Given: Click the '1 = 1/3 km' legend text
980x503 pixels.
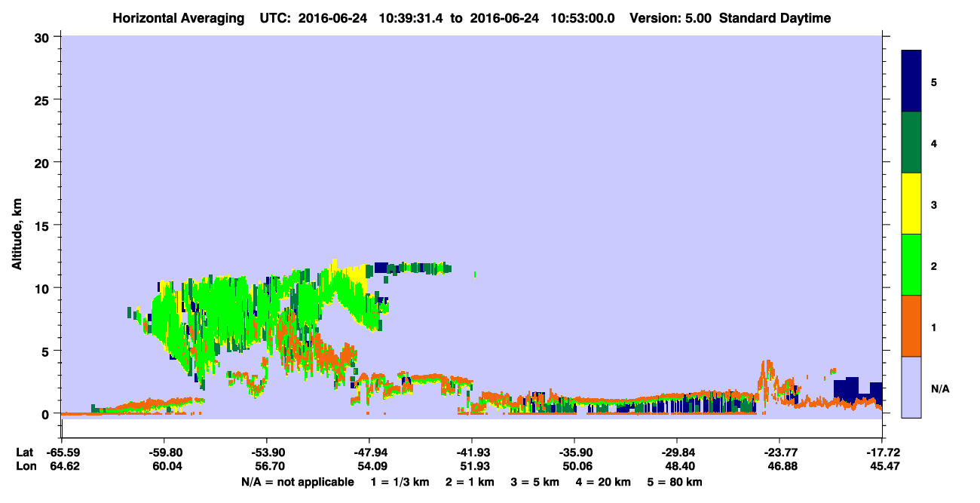Looking at the screenshot, I should tap(400, 482).
